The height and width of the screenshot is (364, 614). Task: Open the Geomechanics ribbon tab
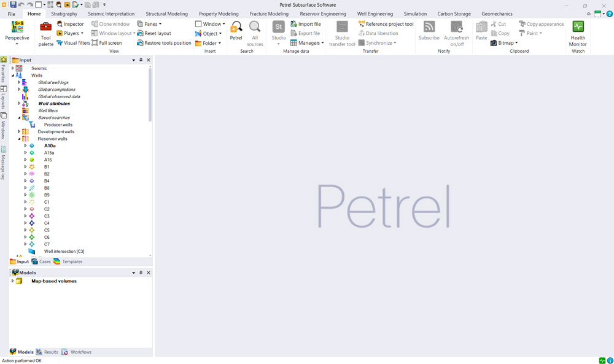pos(497,14)
